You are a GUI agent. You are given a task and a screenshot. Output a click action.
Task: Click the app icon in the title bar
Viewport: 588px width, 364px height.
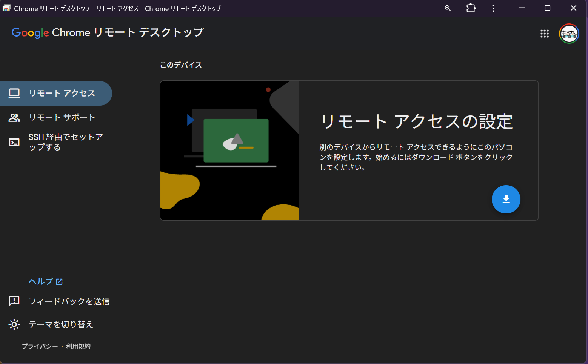[6, 8]
